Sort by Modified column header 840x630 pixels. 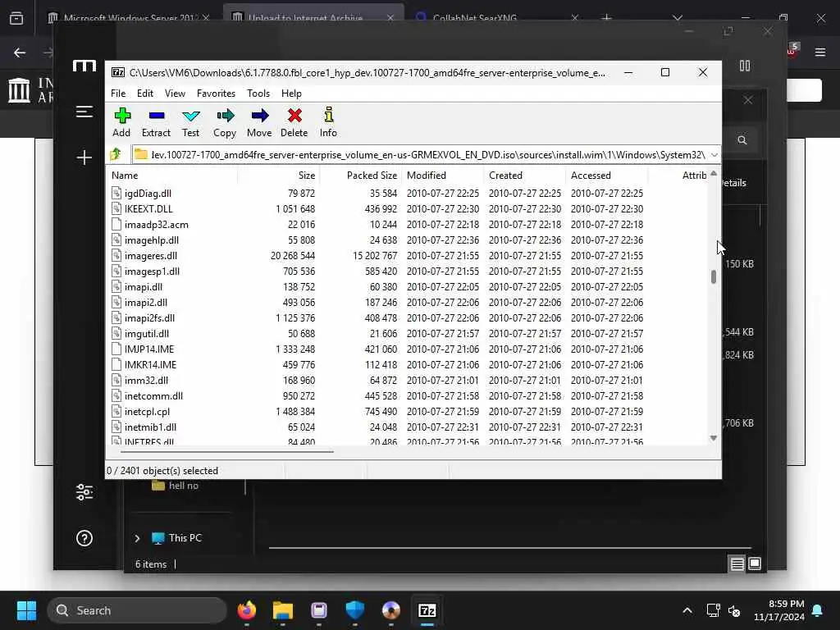[x=443, y=176]
